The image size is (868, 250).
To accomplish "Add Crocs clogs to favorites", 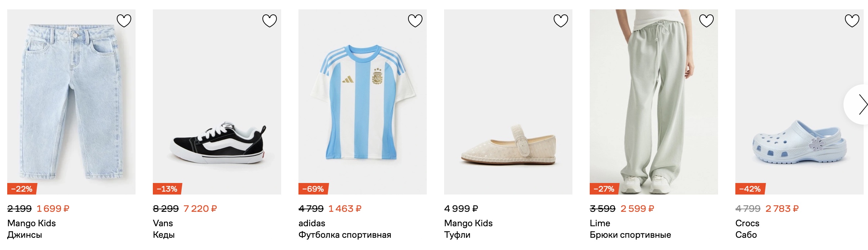I will click(x=852, y=21).
